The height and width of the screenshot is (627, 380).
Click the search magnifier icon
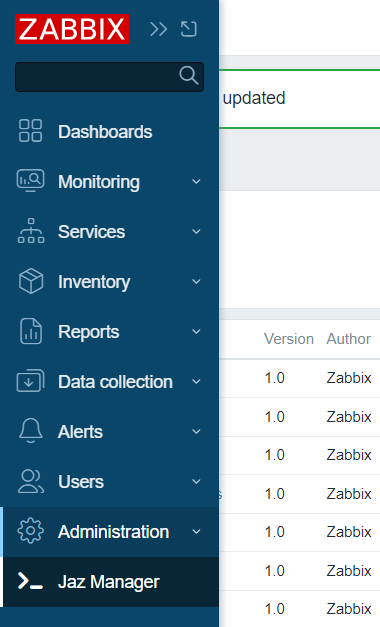[x=189, y=75]
